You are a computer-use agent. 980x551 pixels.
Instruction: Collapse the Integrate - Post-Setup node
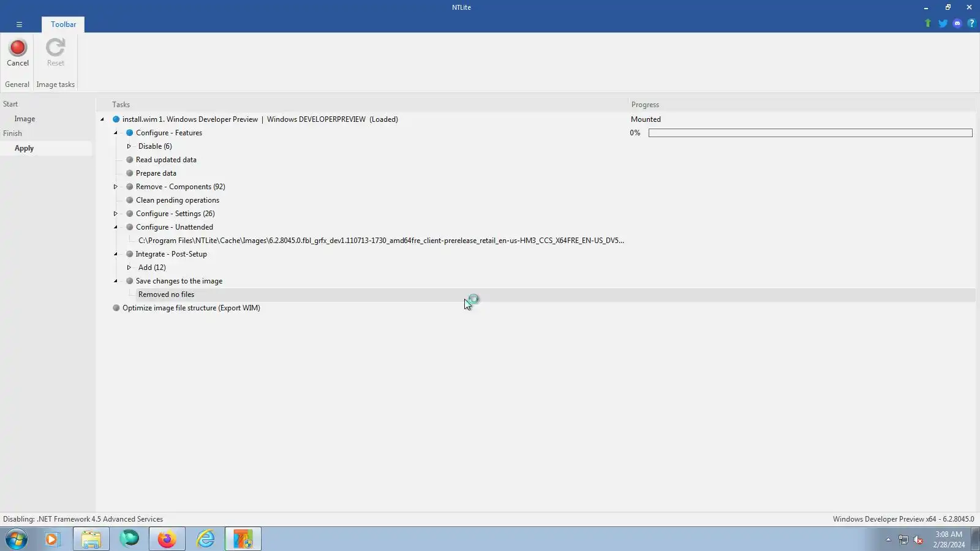pos(116,254)
